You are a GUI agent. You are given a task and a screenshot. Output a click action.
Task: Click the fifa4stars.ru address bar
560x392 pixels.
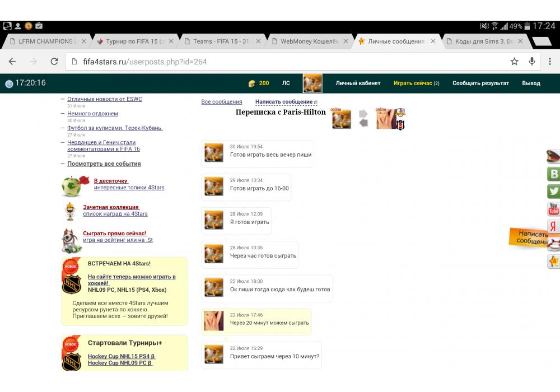[280, 62]
